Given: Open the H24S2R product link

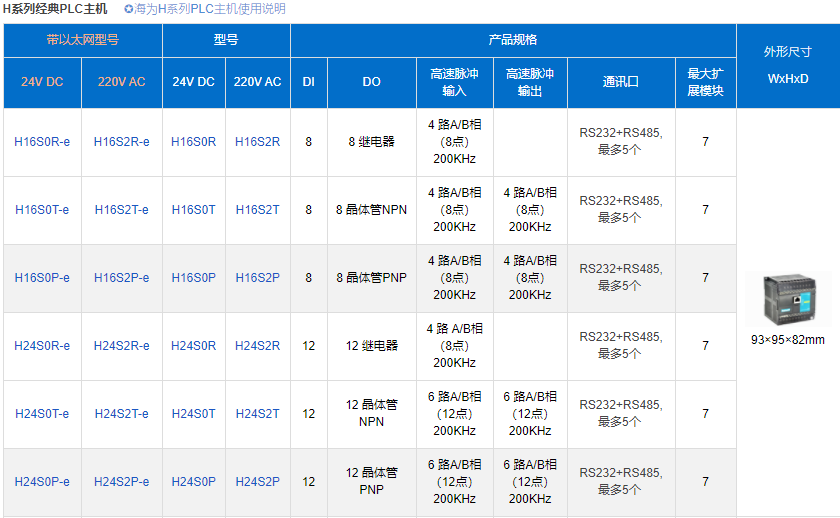Looking at the screenshot, I should coord(257,346).
